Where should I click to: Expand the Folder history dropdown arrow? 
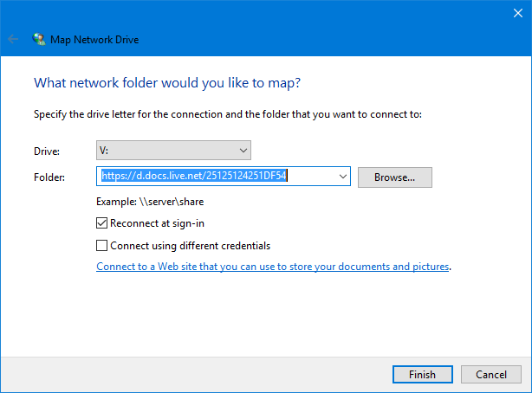tap(342, 177)
